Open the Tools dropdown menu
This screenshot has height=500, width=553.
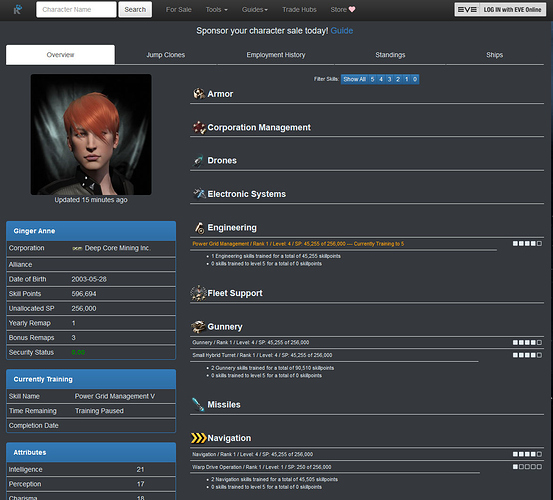coord(217,10)
